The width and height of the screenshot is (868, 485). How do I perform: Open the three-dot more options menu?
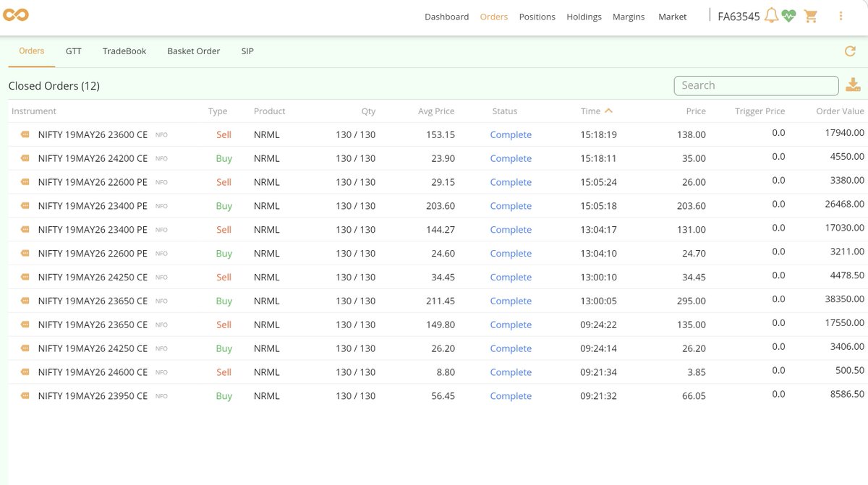tap(841, 16)
